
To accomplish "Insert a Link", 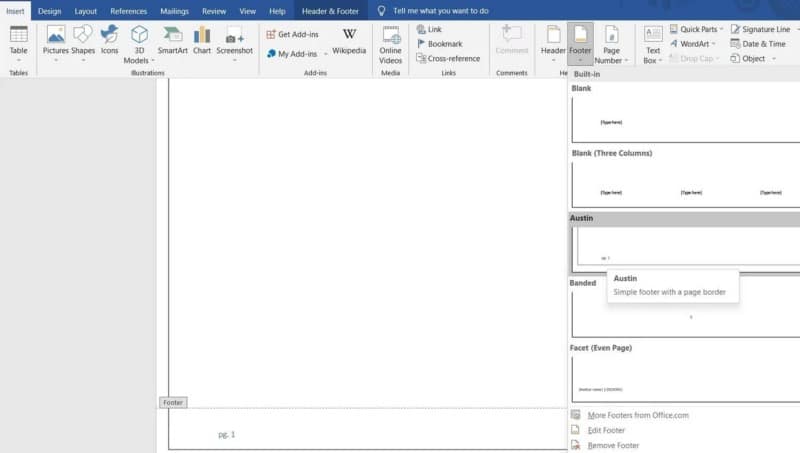I will click(x=429, y=29).
